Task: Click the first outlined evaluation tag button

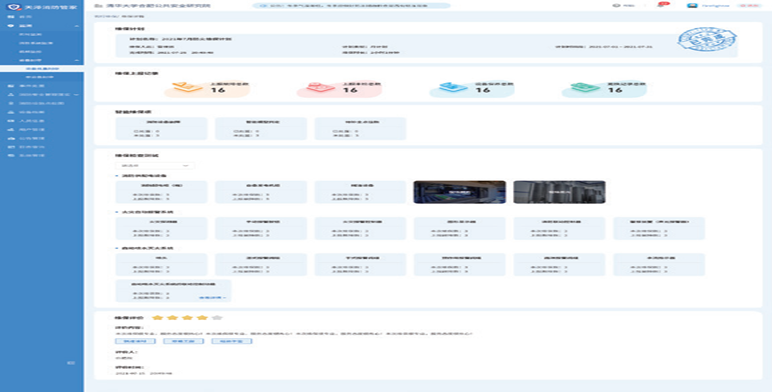Action: click(x=135, y=341)
